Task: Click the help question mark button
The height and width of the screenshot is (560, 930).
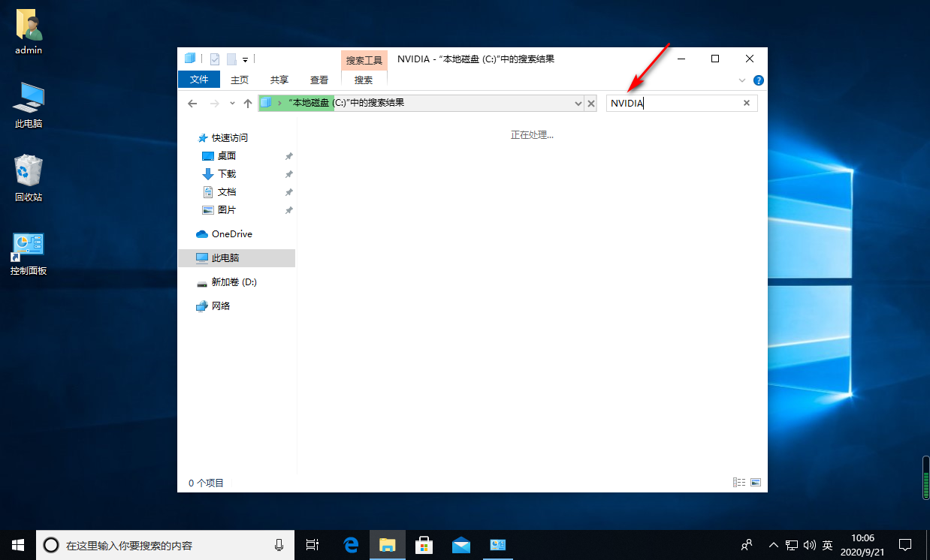Action: 758,80
